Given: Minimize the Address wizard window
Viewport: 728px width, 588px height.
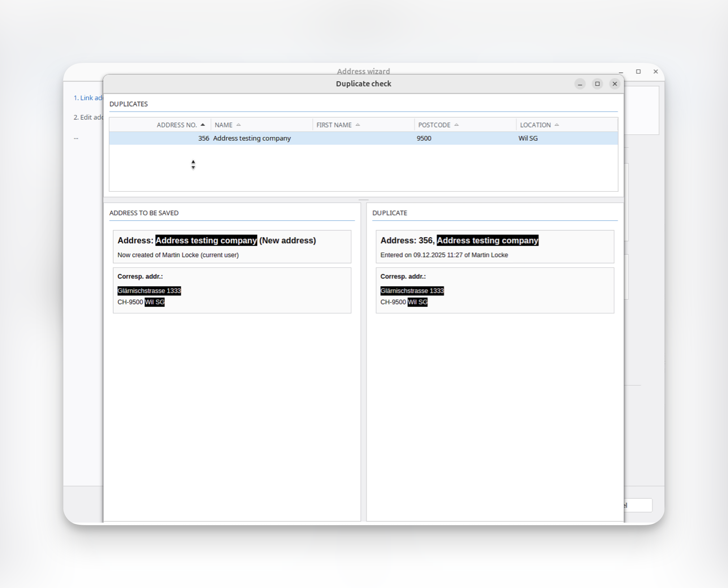Looking at the screenshot, I should (x=621, y=72).
